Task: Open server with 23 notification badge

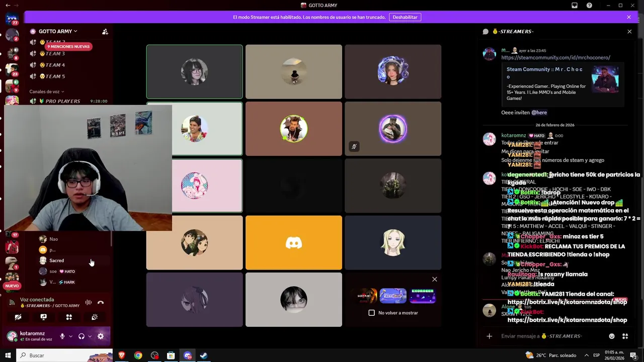Action: click(12, 69)
